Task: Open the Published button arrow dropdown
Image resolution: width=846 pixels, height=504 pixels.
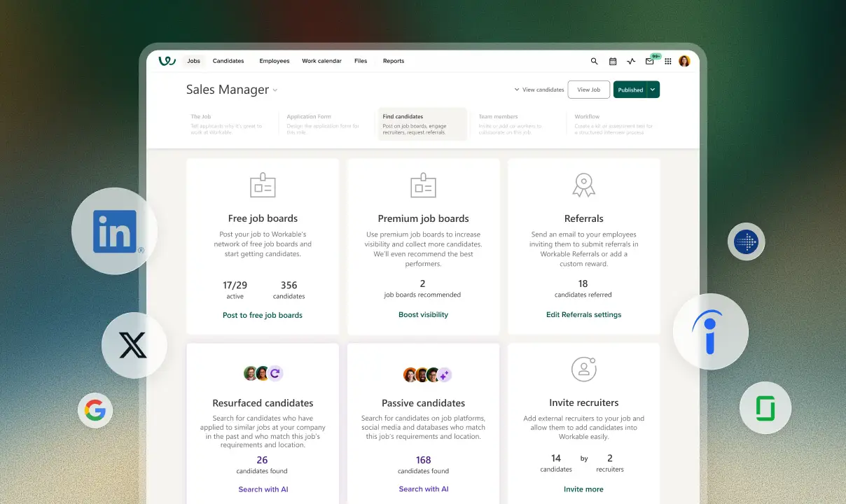Action: (x=653, y=90)
